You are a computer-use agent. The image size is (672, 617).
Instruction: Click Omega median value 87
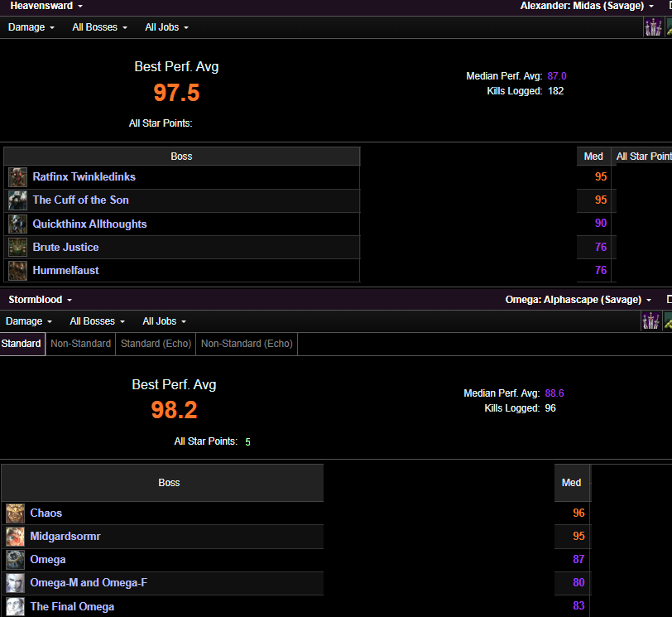[x=578, y=559]
